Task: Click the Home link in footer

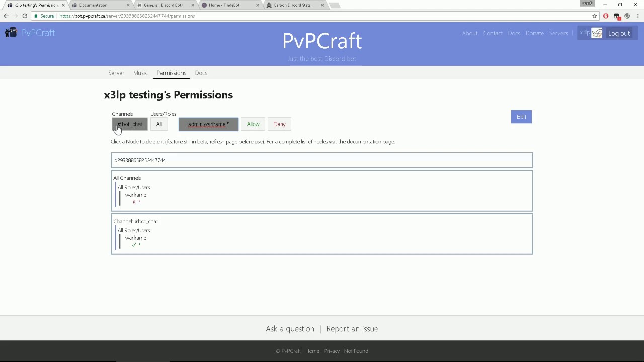Action: coord(312,351)
